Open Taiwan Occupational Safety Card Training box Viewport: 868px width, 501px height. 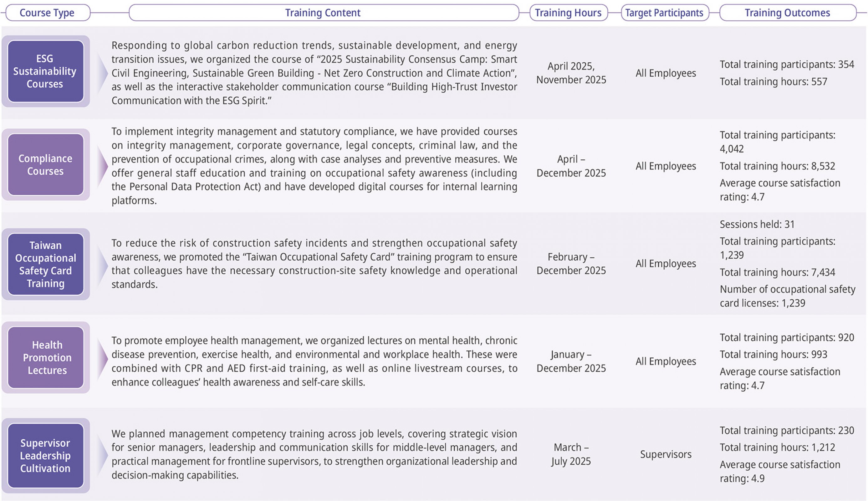click(46, 264)
